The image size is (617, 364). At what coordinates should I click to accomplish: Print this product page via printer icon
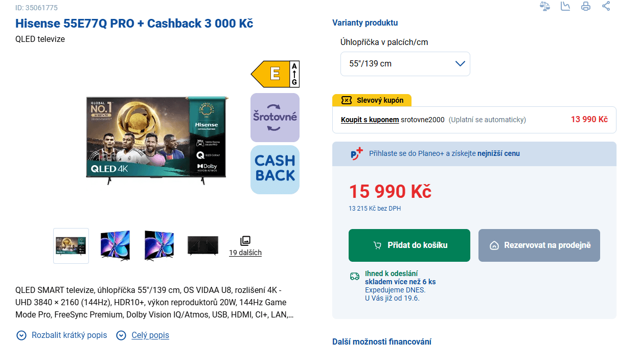pyautogui.click(x=586, y=7)
